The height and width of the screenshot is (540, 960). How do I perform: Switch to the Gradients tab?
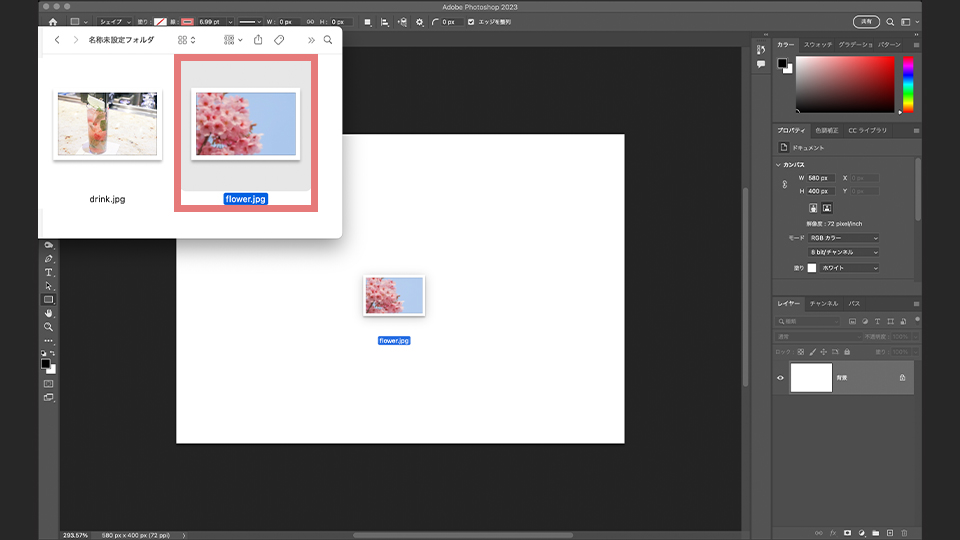[x=855, y=45]
